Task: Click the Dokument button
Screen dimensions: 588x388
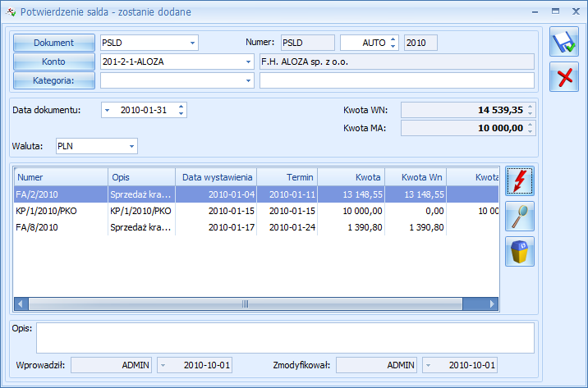Action: 54,43
